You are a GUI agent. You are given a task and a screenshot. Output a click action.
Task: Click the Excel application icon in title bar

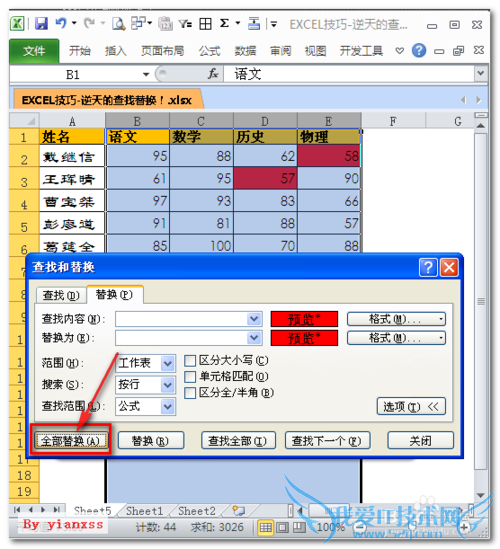click(x=17, y=24)
